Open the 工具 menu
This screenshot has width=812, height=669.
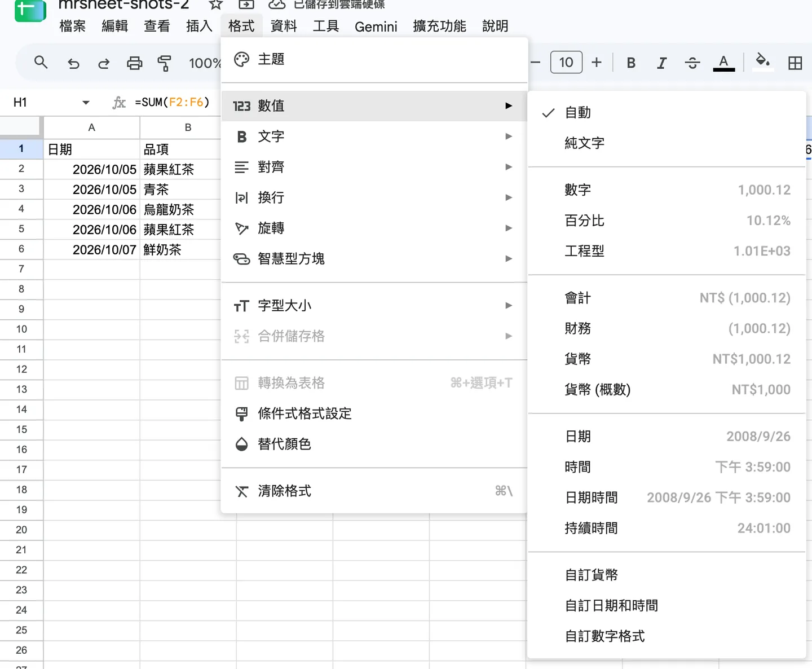click(326, 26)
